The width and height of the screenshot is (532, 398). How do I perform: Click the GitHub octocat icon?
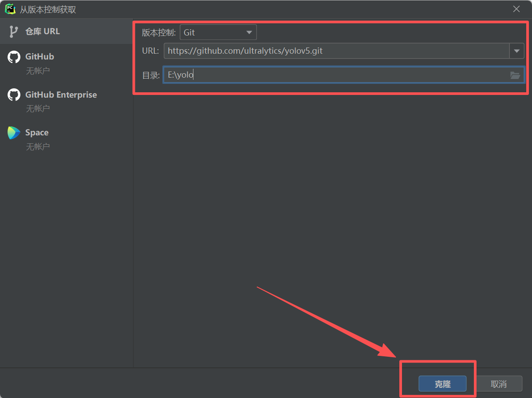coord(14,57)
